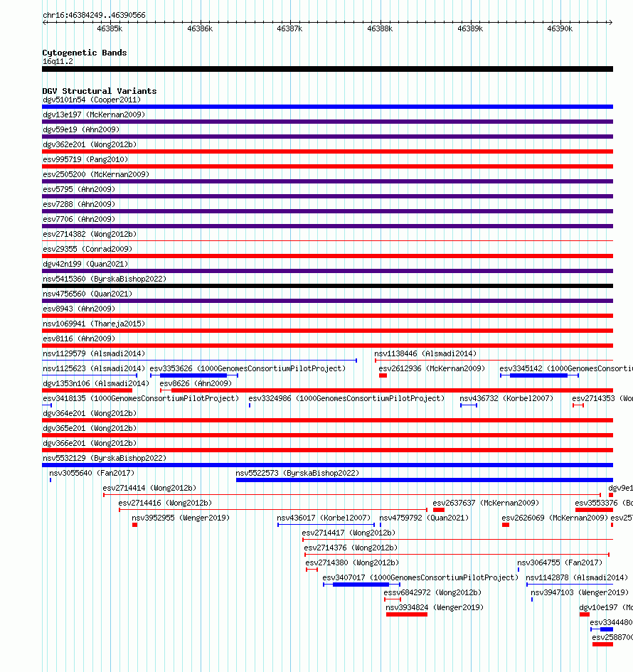Open dgv1353n106 (Alsmadi2014) variant
This screenshot has width=633, height=672.
87,390
